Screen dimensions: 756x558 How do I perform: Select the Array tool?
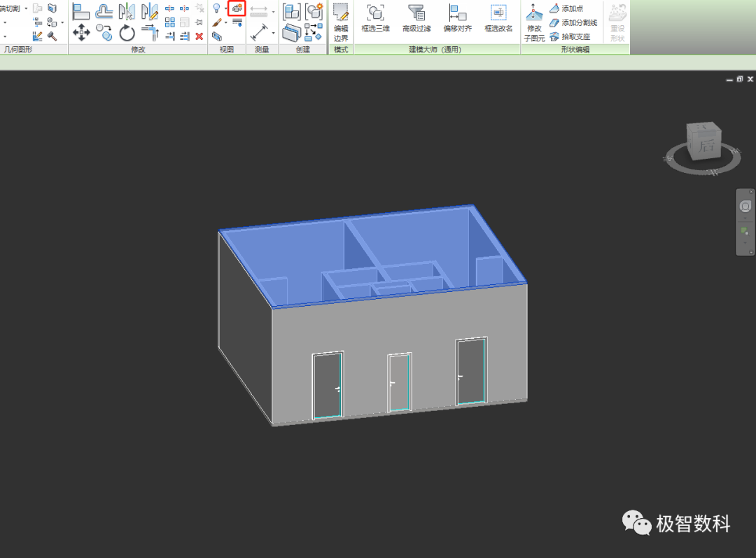[x=169, y=22]
